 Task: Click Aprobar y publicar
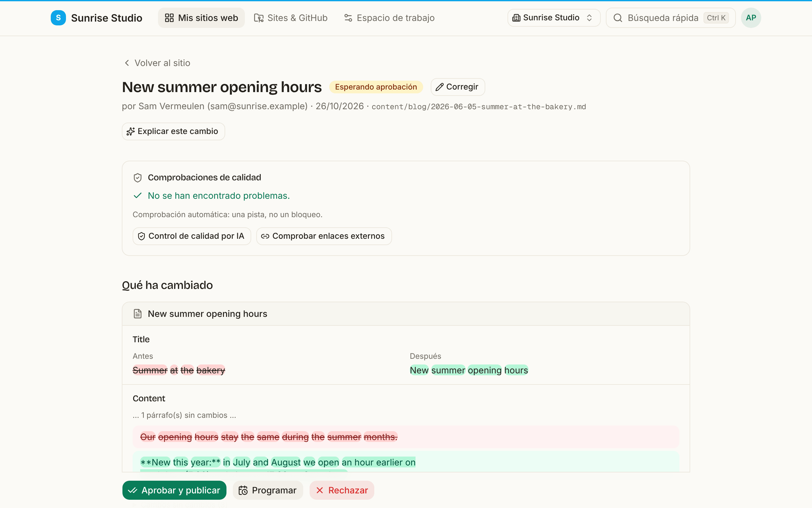[x=174, y=490]
